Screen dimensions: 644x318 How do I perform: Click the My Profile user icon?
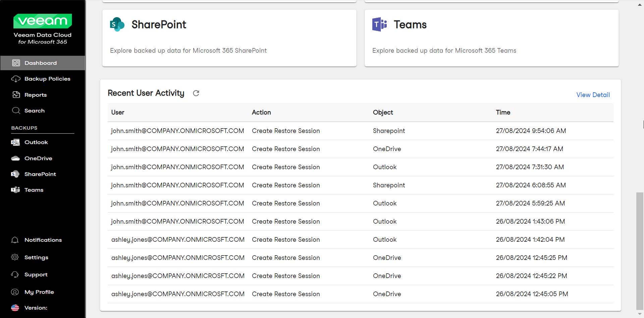[x=15, y=292]
